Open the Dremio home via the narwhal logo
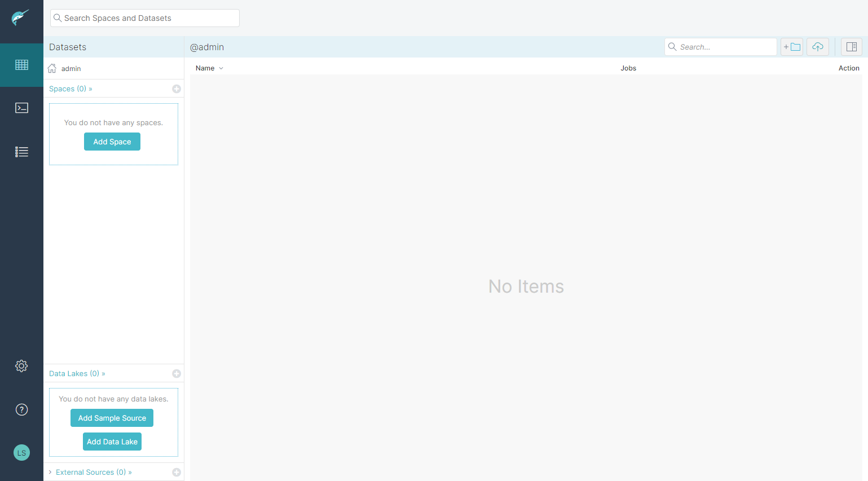 [21, 17]
